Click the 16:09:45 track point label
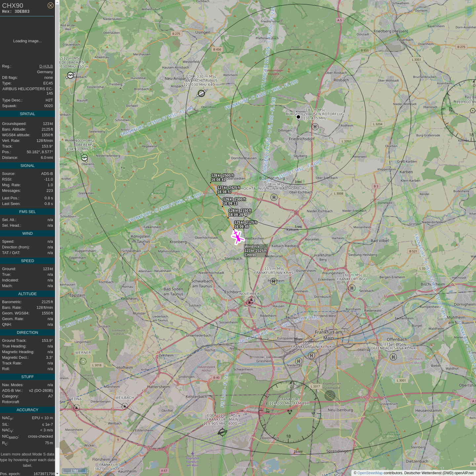This screenshot has width=476, height=476. coord(241,227)
